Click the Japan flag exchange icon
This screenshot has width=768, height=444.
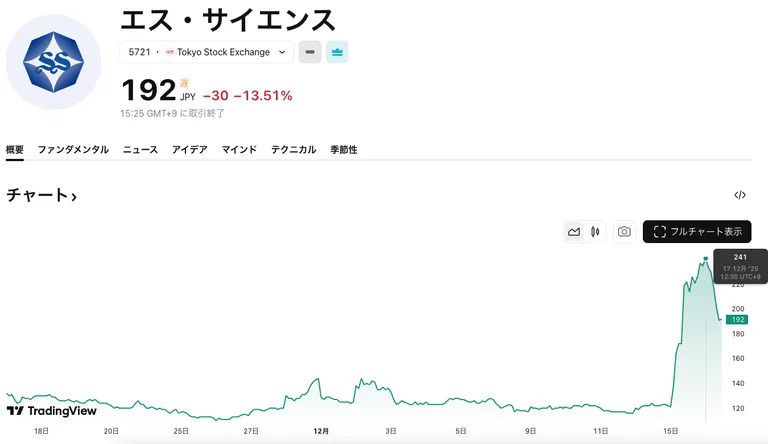(169, 52)
